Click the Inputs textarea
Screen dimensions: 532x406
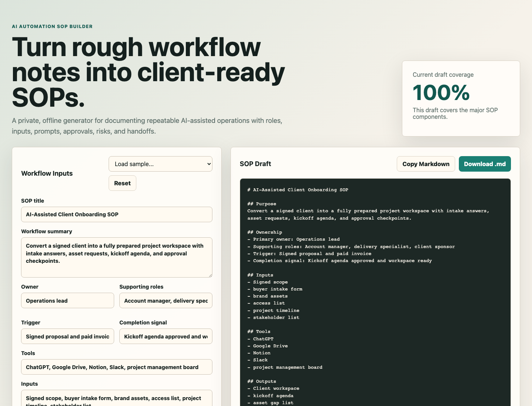(x=117, y=399)
